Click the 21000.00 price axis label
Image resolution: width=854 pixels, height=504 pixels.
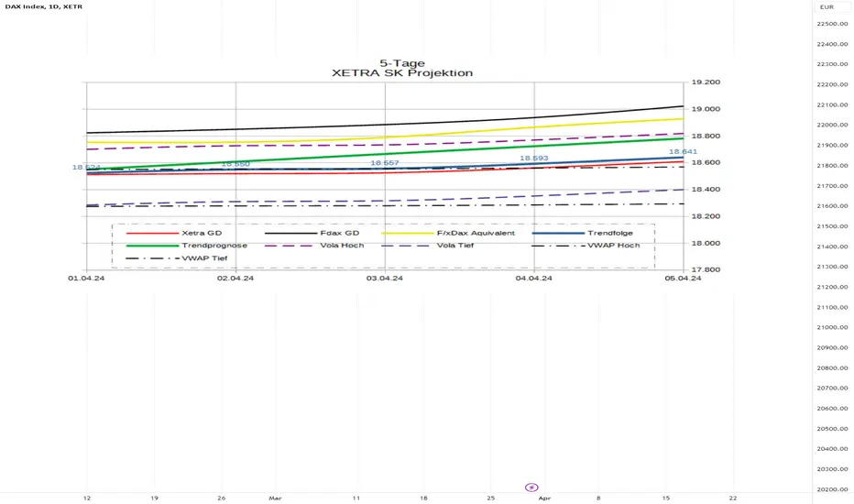tap(832, 327)
